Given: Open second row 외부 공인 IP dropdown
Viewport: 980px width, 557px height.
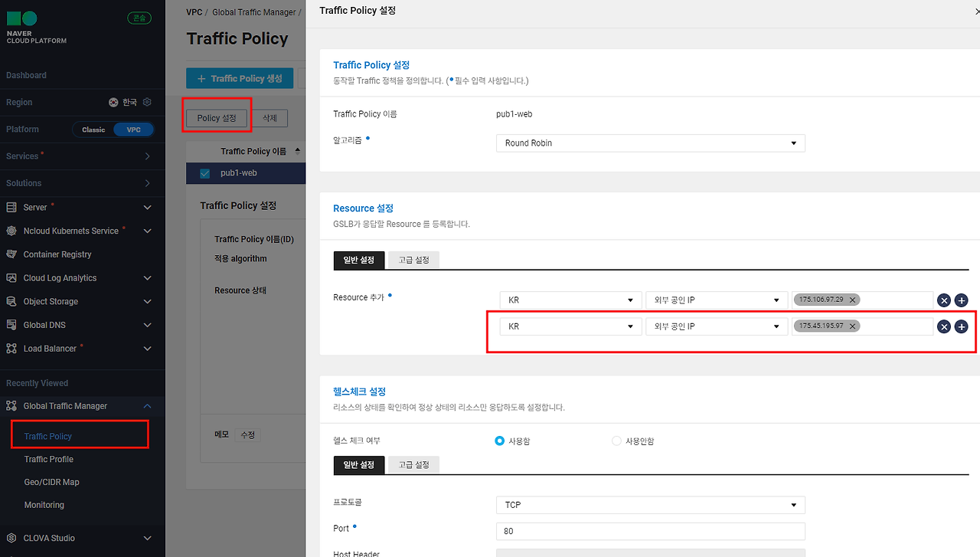Looking at the screenshot, I should coord(717,326).
